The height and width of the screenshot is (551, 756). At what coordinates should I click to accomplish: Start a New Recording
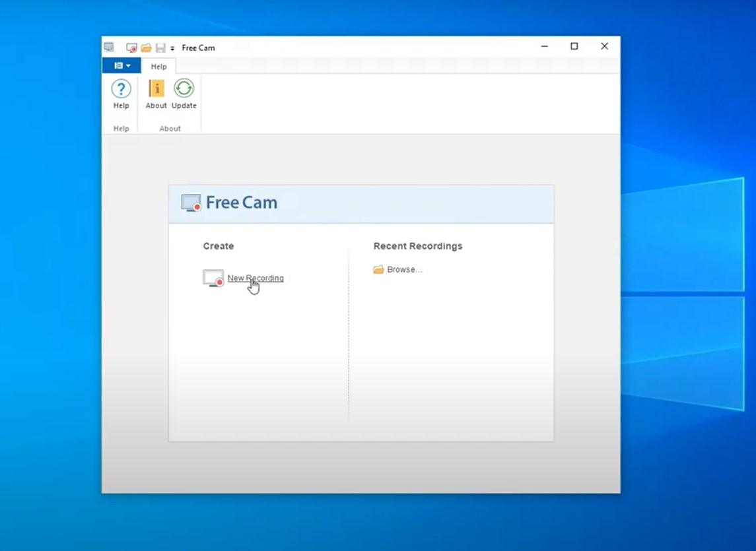[x=255, y=278]
